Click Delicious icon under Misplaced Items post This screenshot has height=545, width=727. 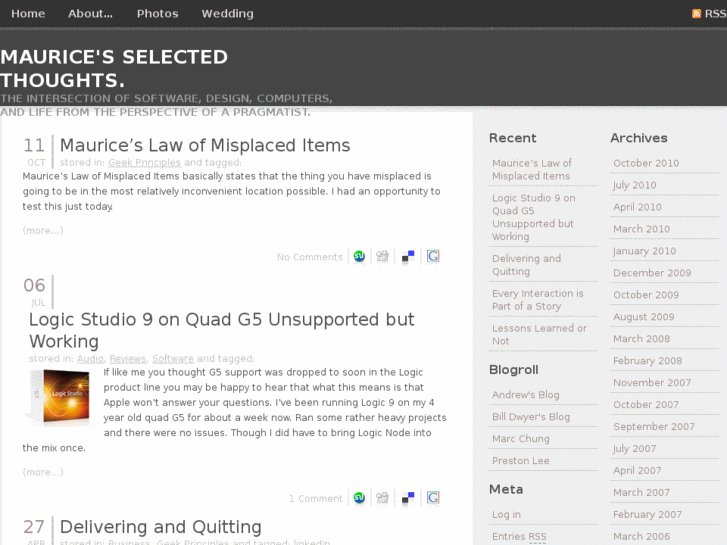pos(408,257)
